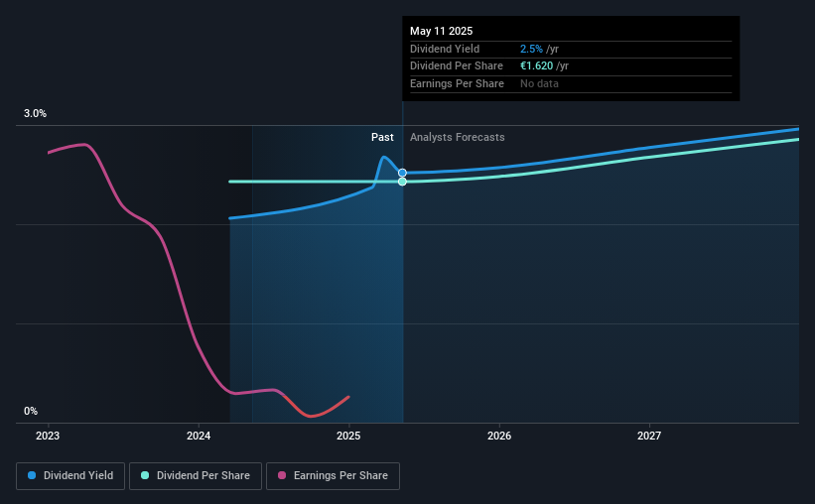Screen dimensions: 815x504
Task: Click the teal Dividend Per Share legend dot
Action: 145,475
